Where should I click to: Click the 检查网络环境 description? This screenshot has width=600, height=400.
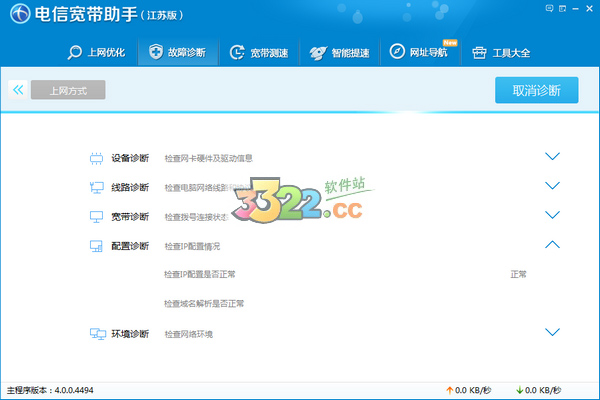189,334
